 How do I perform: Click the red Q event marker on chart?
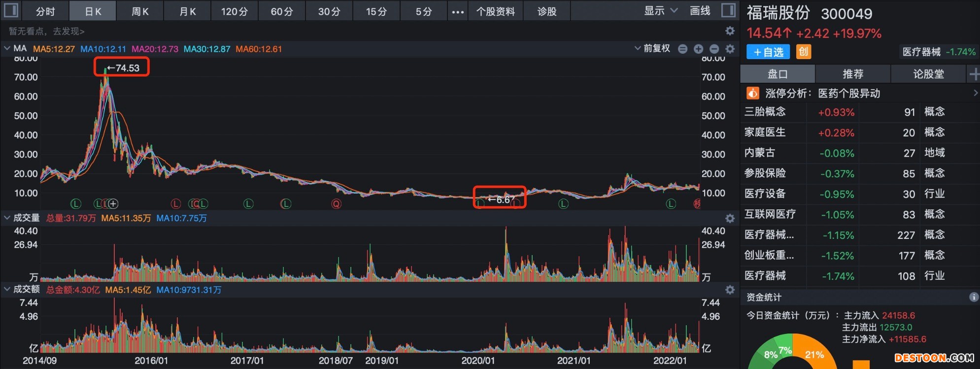pyautogui.click(x=337, y=203)
